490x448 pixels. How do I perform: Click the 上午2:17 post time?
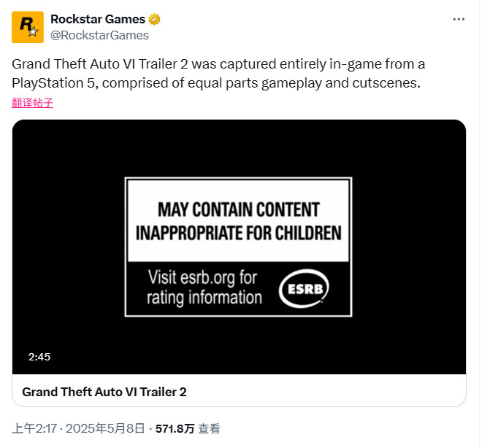click(x=33, y=429)
